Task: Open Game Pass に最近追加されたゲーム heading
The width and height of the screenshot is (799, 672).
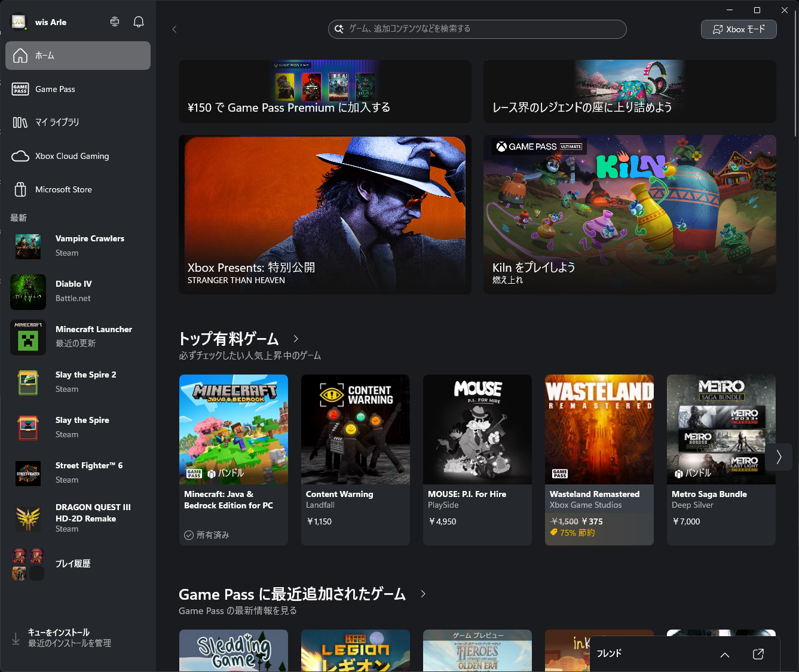Action: click(x=292, y=594)
